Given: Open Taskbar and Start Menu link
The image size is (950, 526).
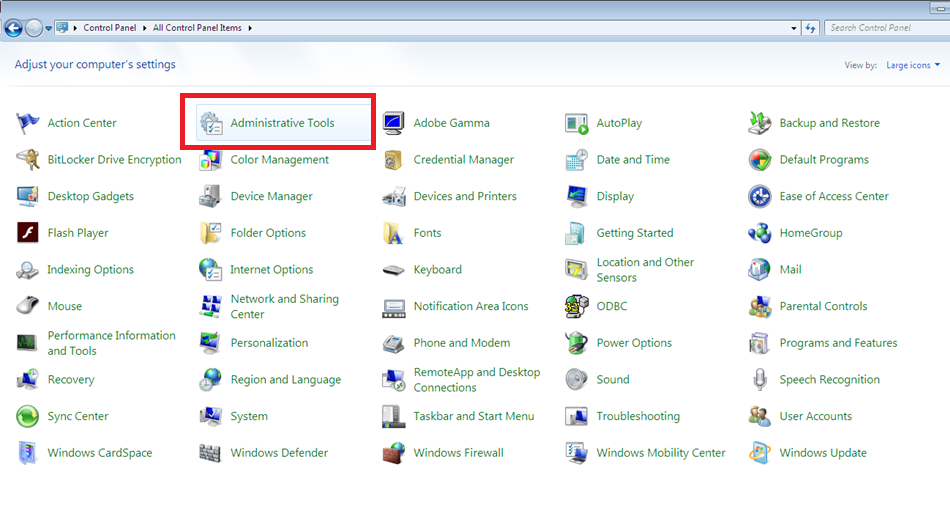Looking at the screenshot, I should pos(474,416).
